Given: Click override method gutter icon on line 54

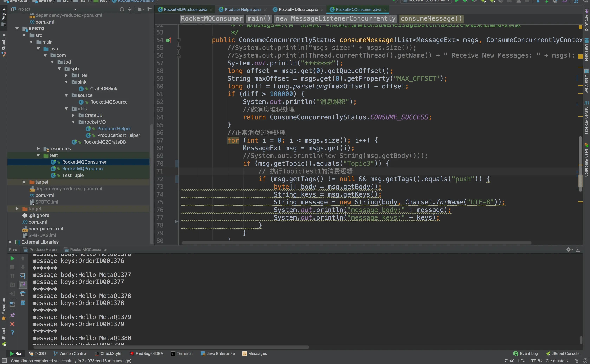Looking at the screenshot, I should tap(168, 40).
